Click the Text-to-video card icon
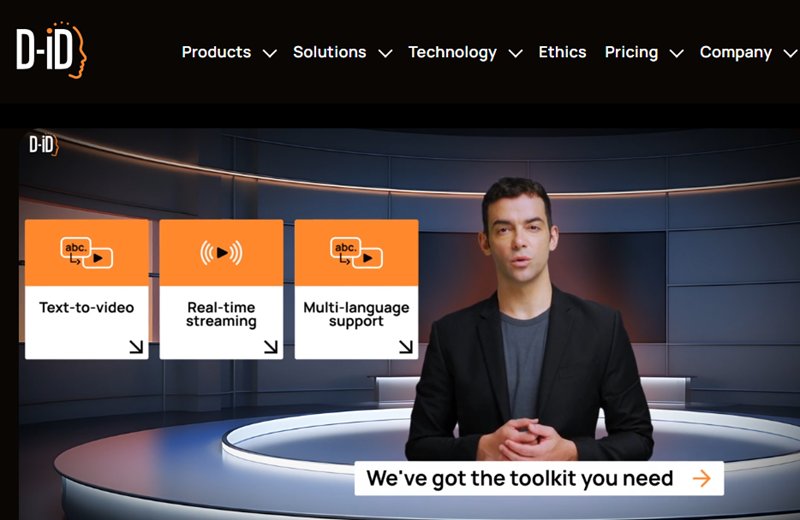The width and height of the screenshot is (800, 520). tap(87, 253)
